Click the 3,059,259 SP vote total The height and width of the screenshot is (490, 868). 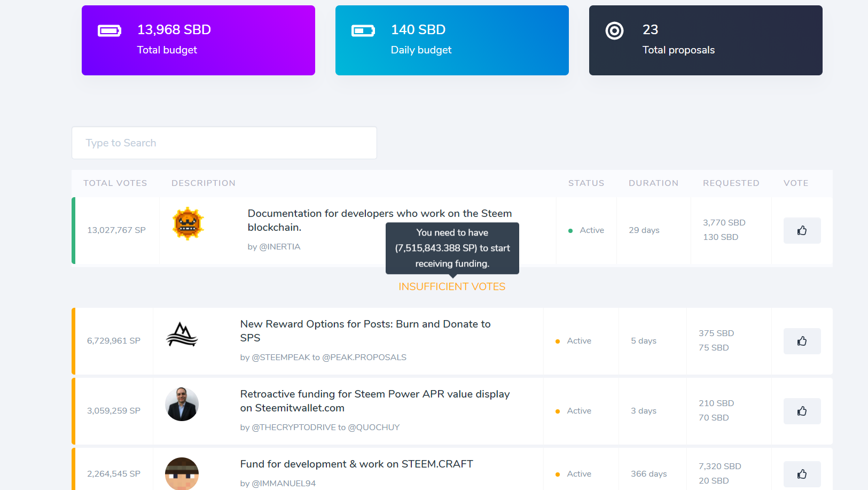114,411
